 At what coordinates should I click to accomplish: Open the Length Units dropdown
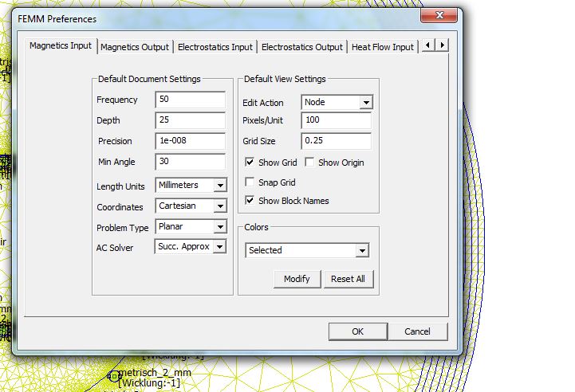tap(191, 185)
